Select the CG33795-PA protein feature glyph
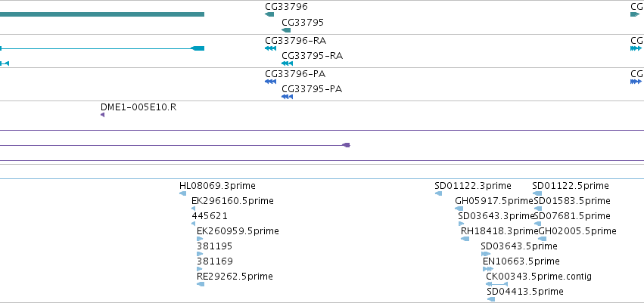This screenshot has width=644, height=303. tap(287, 97)
